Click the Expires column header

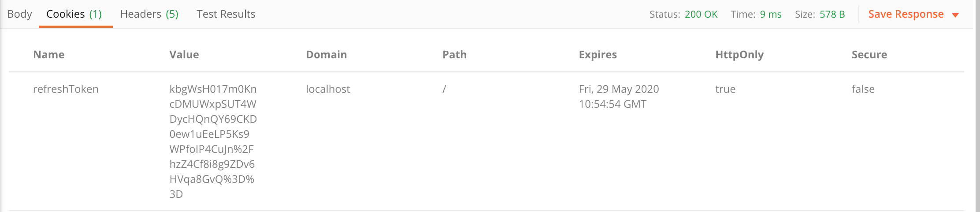pyautogui.click(x=598, y=55)
